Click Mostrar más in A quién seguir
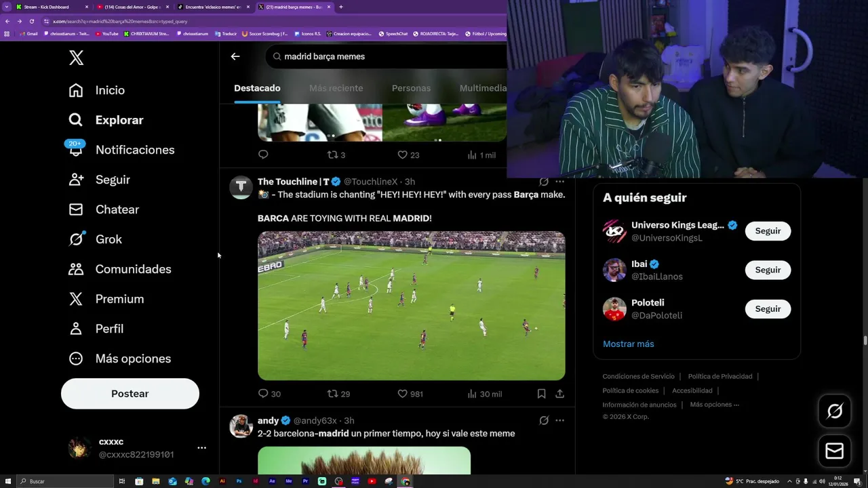This screenshot has width=868, height=488. click(x=629, y=344)
